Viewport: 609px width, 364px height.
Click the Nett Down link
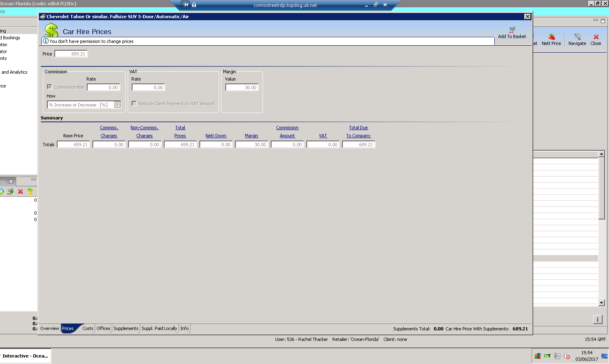[x=216, y=136]
